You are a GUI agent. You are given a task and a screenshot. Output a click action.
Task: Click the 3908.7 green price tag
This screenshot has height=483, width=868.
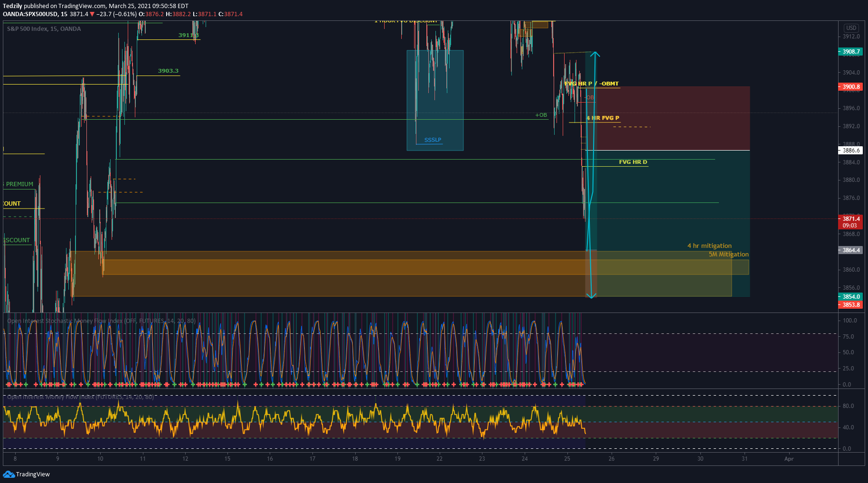point(850,52)
